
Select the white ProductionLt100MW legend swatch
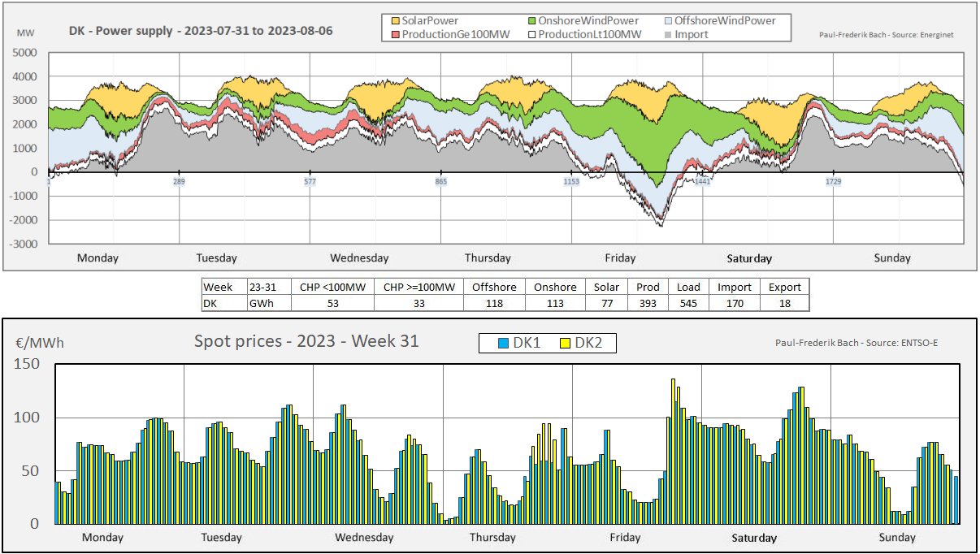coord(534,34)
